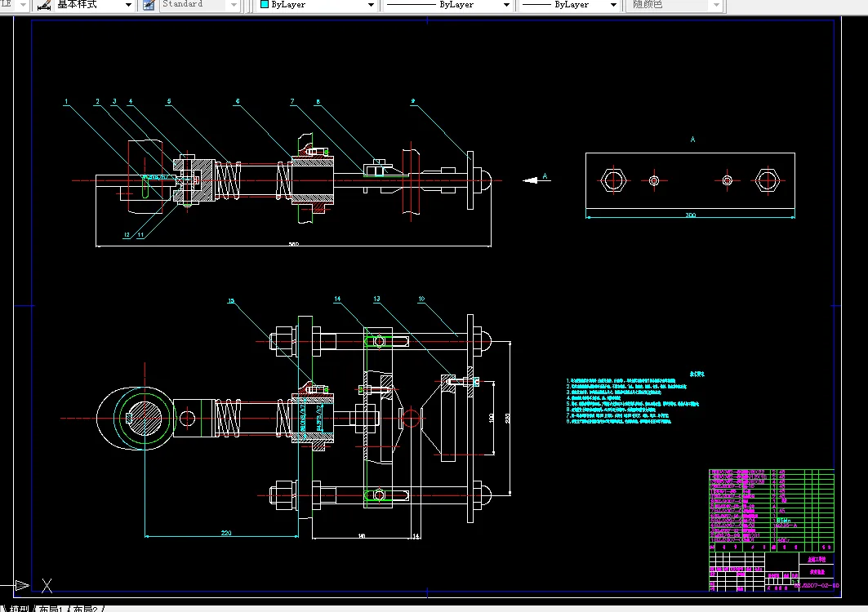Open the Dimension Style manager icon
This screenshot has height=612, width=868.
(x=44, y=5)
